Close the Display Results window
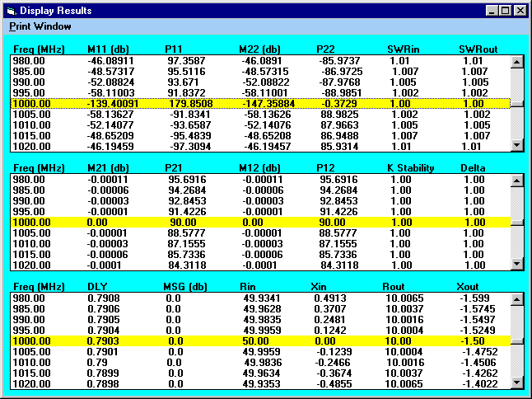The height and width of the screenshot is (399, 532). [x=519, y=11]
